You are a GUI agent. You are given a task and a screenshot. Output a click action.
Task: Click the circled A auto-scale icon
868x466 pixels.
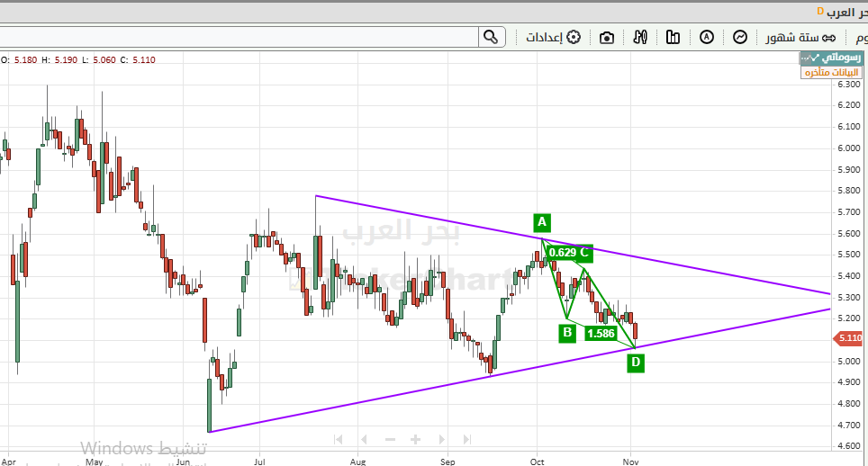707,37
